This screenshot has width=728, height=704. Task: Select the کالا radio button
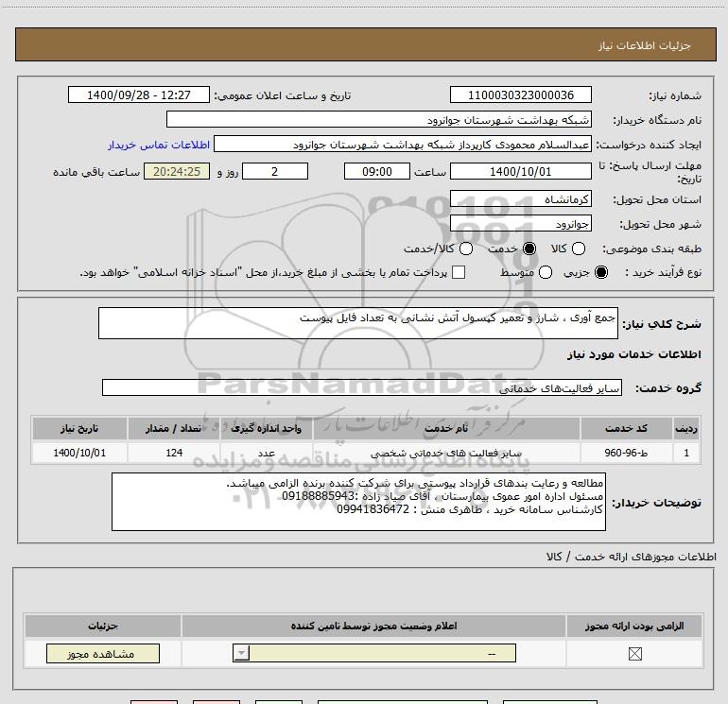point(578,249)
